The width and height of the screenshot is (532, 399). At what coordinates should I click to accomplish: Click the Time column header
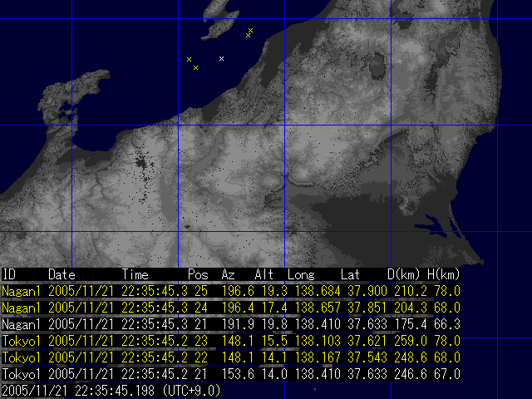pyautogui.click(x=135, y=274)
